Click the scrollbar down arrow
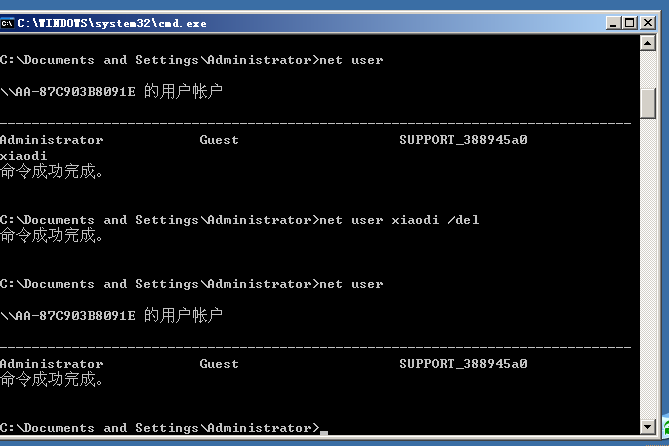This screenshot has width=669, height=446. (x=649, y=428)
